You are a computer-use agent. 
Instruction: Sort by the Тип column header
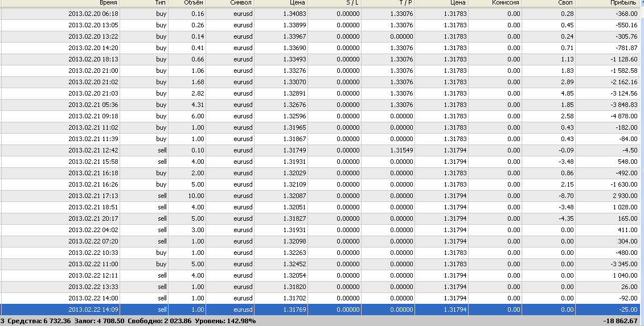coord(144,3)
